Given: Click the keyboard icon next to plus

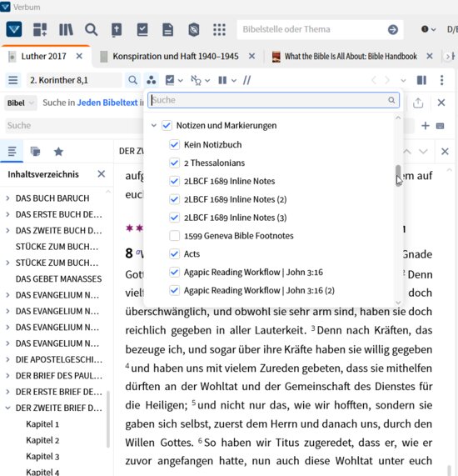Looking at the screenshot, I should [440, 126].
